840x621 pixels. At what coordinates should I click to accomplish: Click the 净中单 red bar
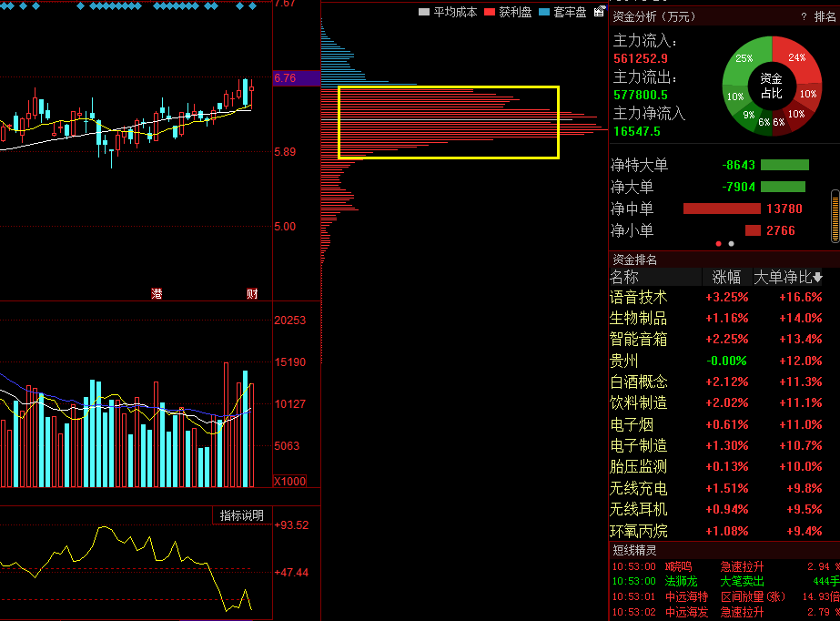(722, 209)
